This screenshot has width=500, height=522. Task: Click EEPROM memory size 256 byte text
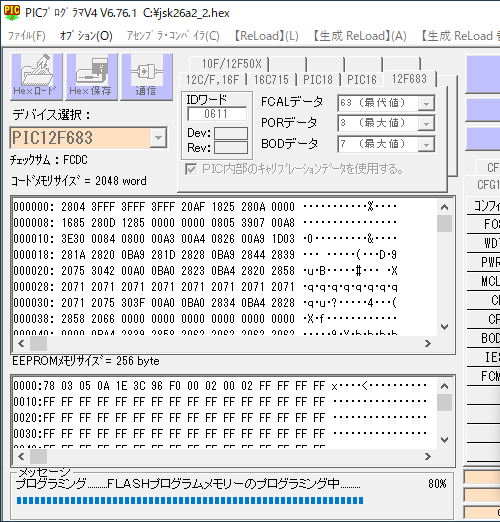pos(86,361)
